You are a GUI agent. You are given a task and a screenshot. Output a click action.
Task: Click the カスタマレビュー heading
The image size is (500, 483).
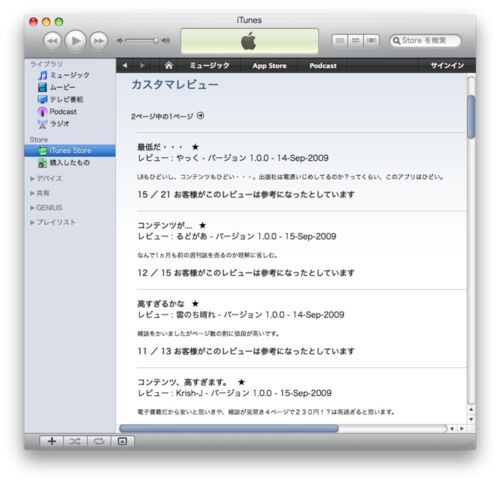[x=175, y=84]
